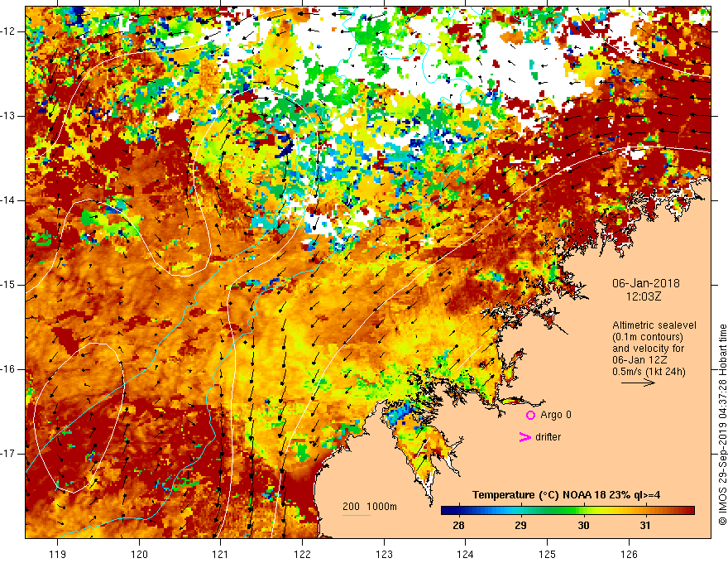Image resolution: width=728 pixels, height=563 pixels.
Task: Click the '0.5m/s (1kt 24h)' scale text
Action: pyautogui.click(x=649, y=372)
